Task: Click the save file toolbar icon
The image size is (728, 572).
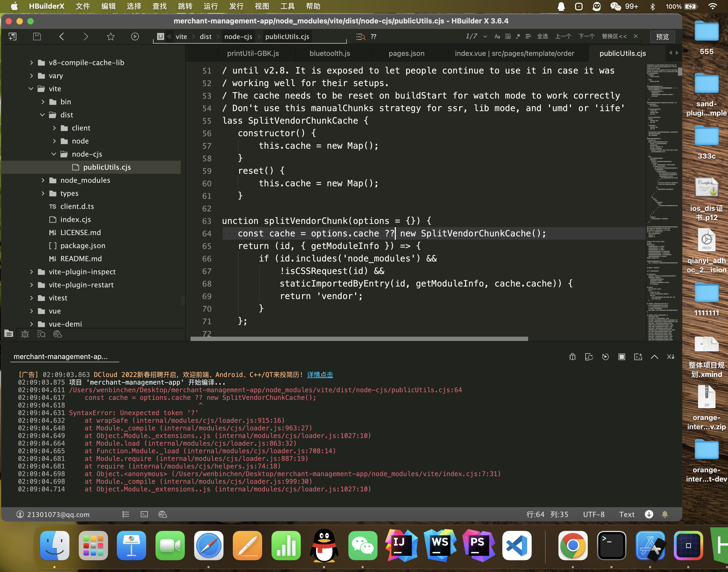Action: [37, 36]
